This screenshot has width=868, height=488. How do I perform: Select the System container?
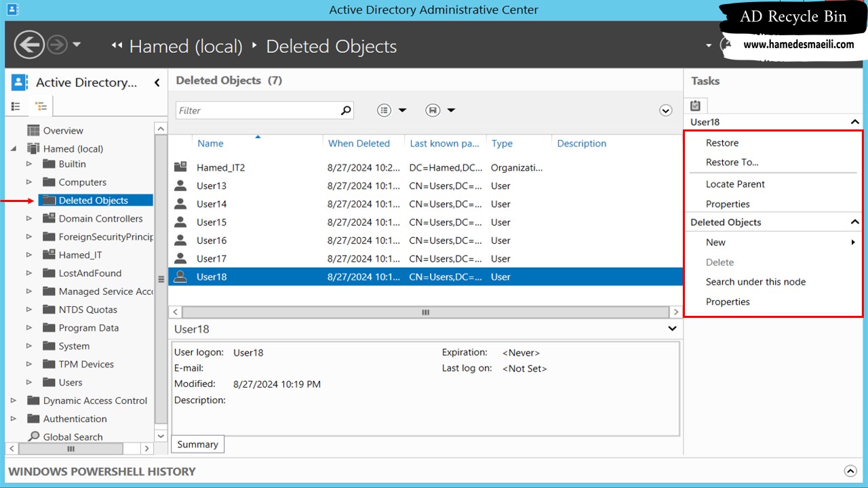[x=74, y=346]
